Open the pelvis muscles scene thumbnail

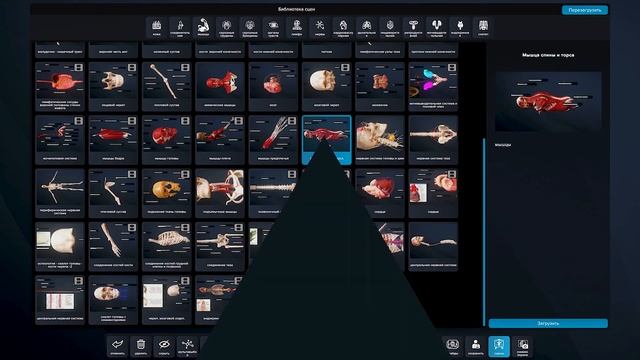220,193
